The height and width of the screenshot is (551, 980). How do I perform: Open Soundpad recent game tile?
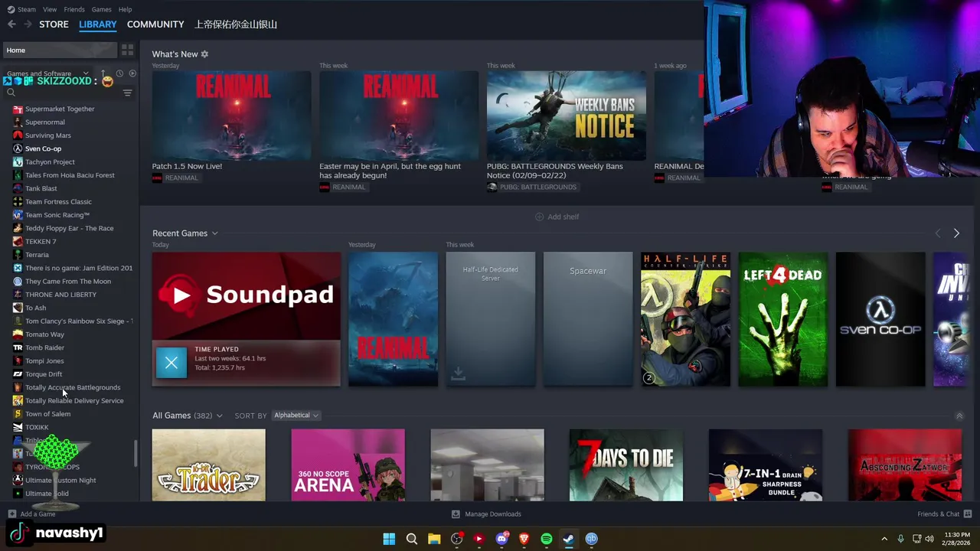[247, 295]
